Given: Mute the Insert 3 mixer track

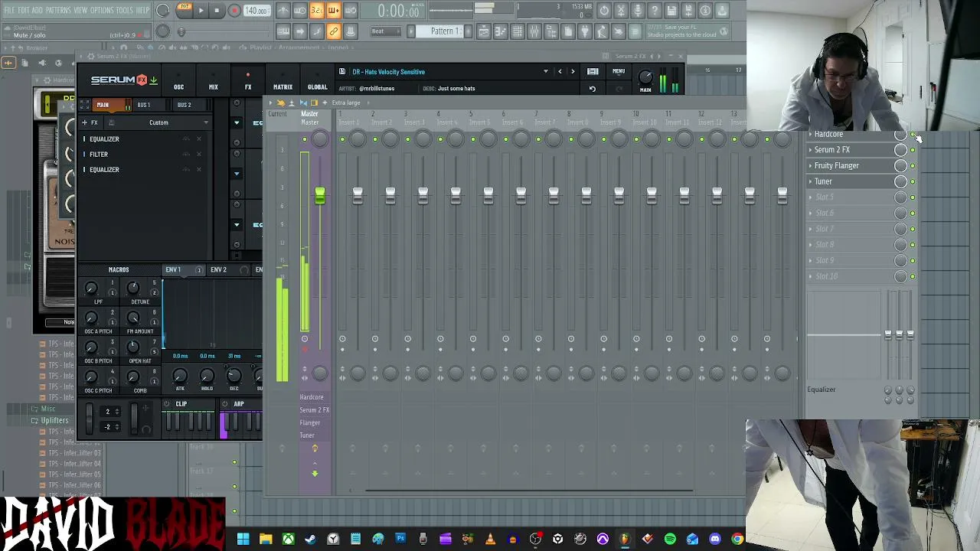Looking at the screenshot, I should 407,139.
